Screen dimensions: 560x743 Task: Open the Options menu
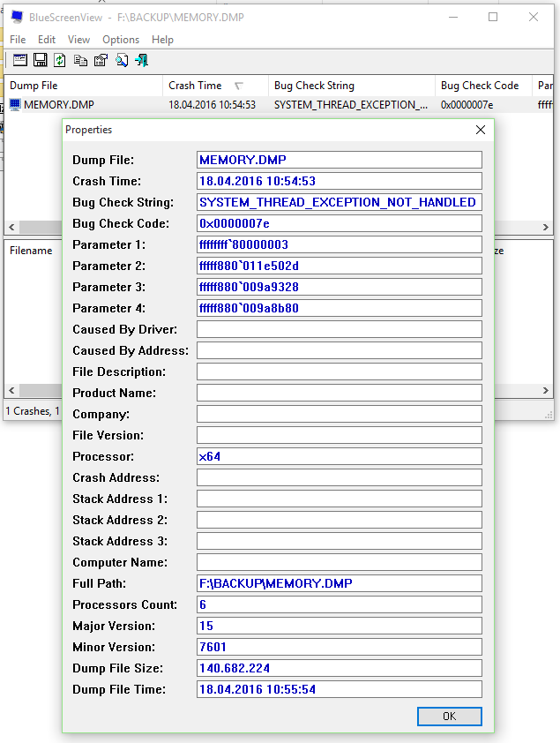click(x=121, y=40)
